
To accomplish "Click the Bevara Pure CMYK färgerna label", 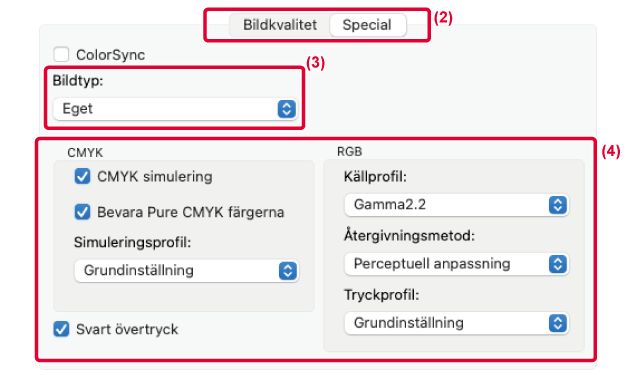I will click(x=191, y=212).
